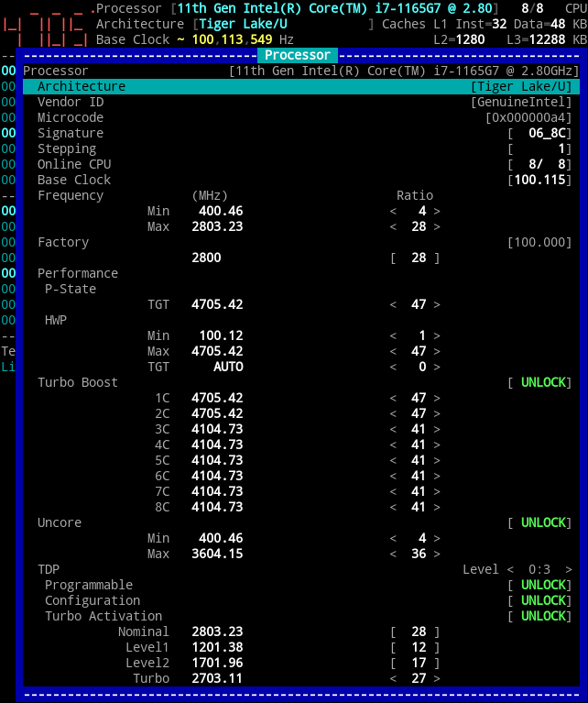Change the Uncore Max ratio 36
The image size is (588, 703).
(415, 554)
